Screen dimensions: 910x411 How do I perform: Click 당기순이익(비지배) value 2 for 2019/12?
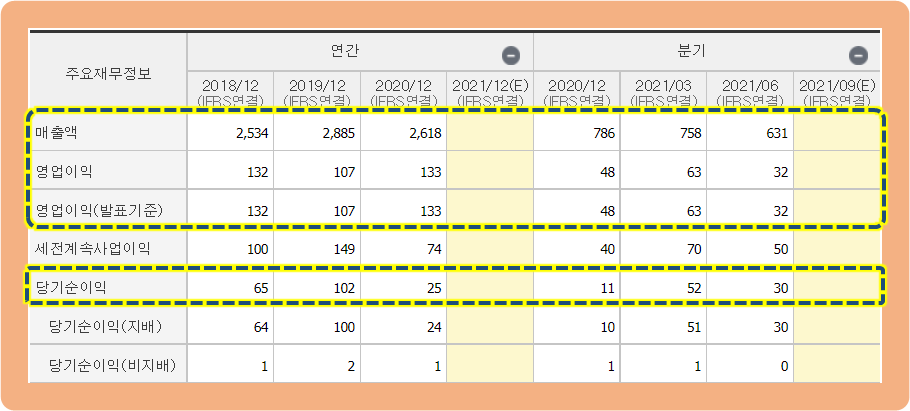(351, 366)
